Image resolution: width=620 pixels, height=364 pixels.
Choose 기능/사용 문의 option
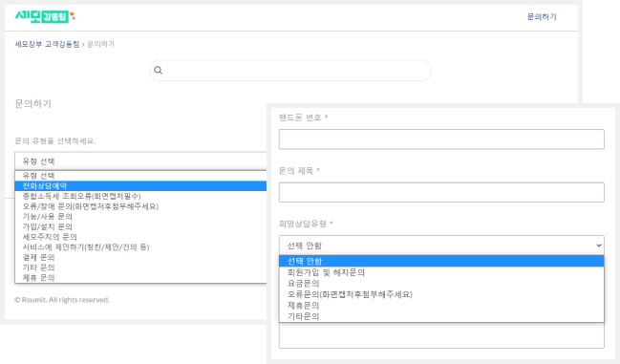tap(140, 217)
